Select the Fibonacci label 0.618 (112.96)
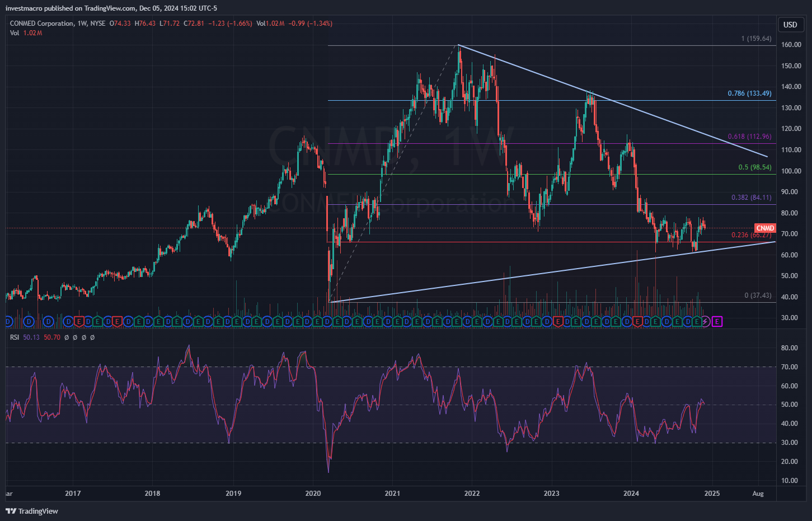Screen dimensions: 812x521 [749, 137]
